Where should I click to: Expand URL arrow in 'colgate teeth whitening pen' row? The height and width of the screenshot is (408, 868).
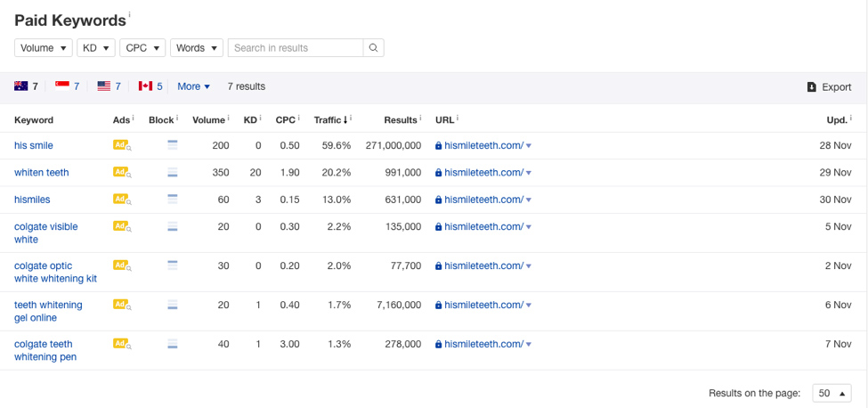tap(529, 345)
